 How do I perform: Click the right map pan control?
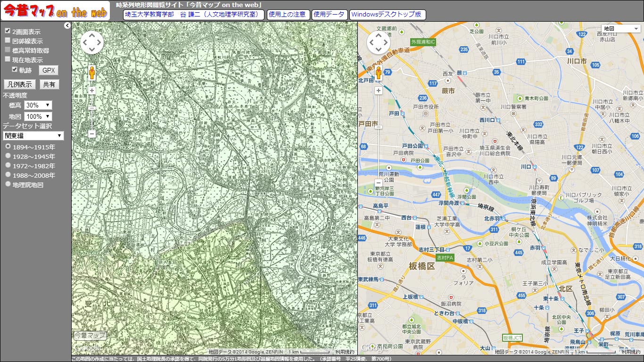coord(379,43)
